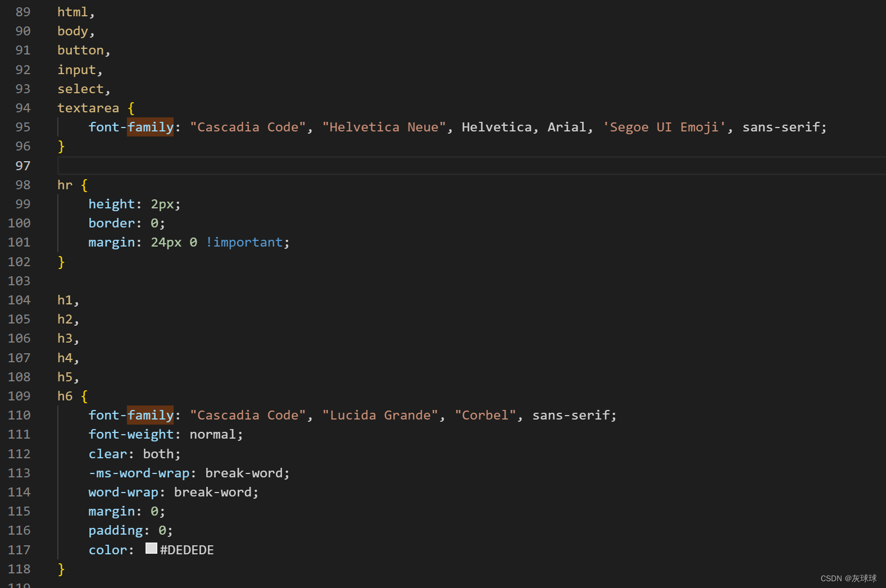Click highlighted 'family' on line 110

click(x=151, y=415)
